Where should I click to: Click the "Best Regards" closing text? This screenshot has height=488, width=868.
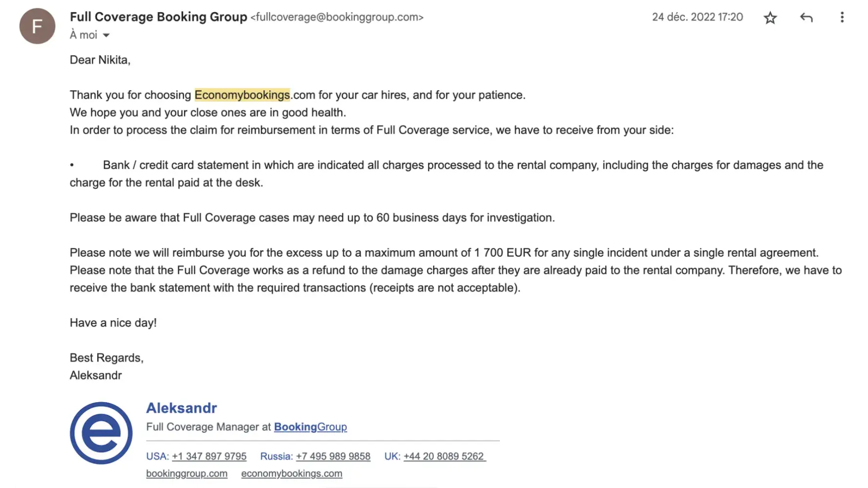(106, 358)
